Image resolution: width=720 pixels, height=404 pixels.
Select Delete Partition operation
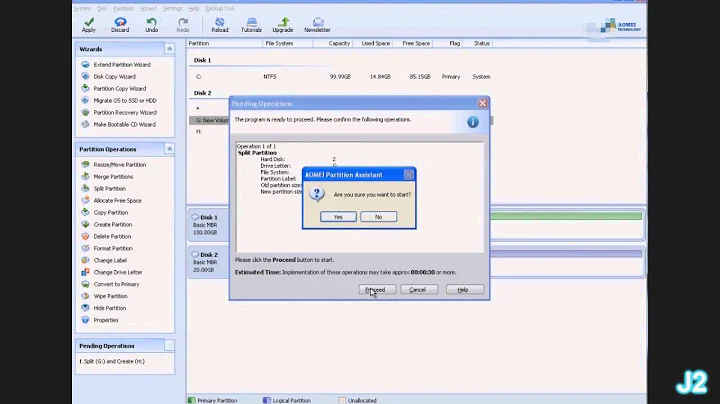coord(107,236)
